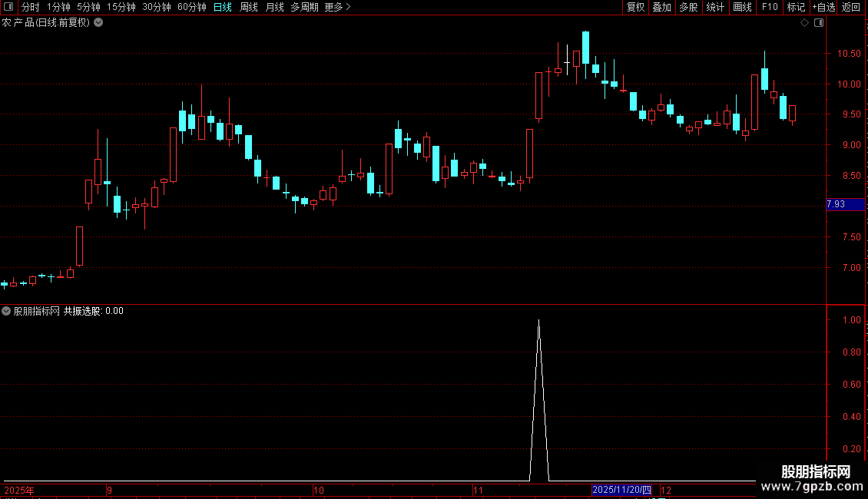Open the 统计 statistics tool

(x=715, y=7)
